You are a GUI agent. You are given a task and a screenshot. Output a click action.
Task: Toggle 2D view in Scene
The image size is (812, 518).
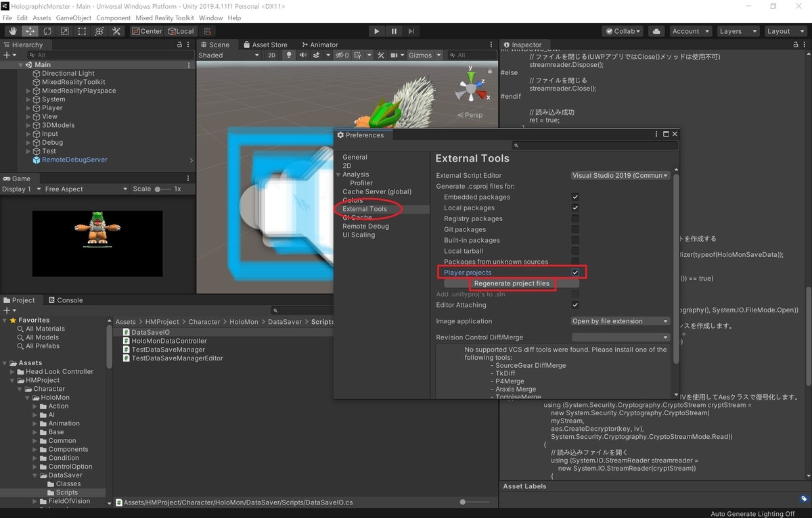271,55
